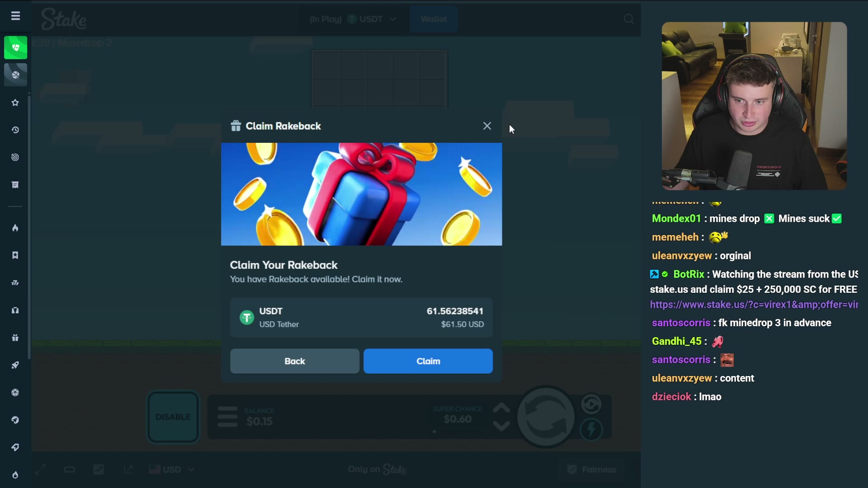The width and height of the screenshot is (868, 488).
Task: Open the stake.us link in chat
Action: pos(754,305)
